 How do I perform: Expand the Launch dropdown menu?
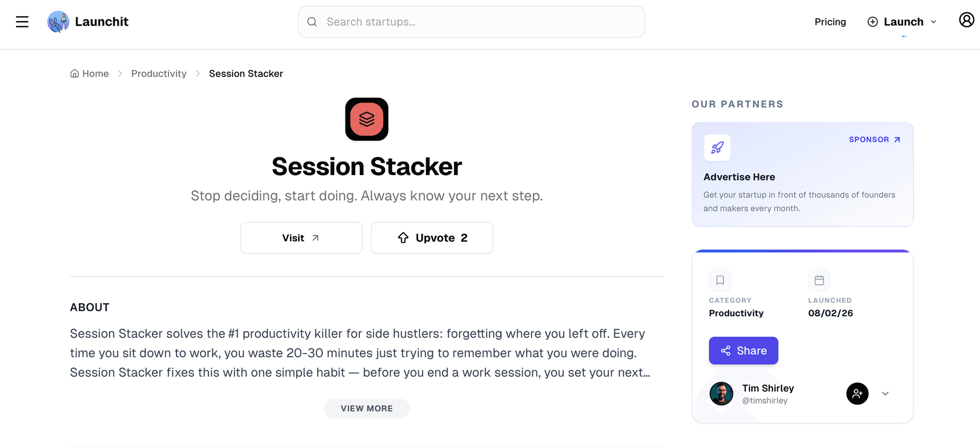click(x=902, y=22)
